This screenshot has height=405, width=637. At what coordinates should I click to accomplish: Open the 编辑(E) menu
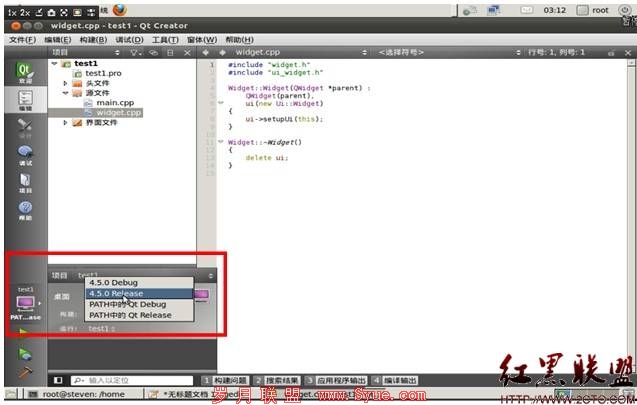pyautogui.click(x=58, y=40)
